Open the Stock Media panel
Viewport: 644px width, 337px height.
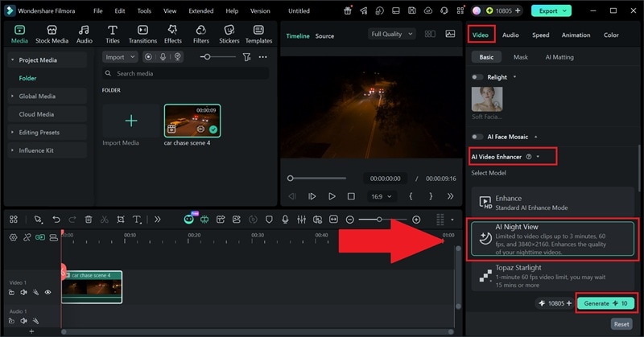coord(52,34)
